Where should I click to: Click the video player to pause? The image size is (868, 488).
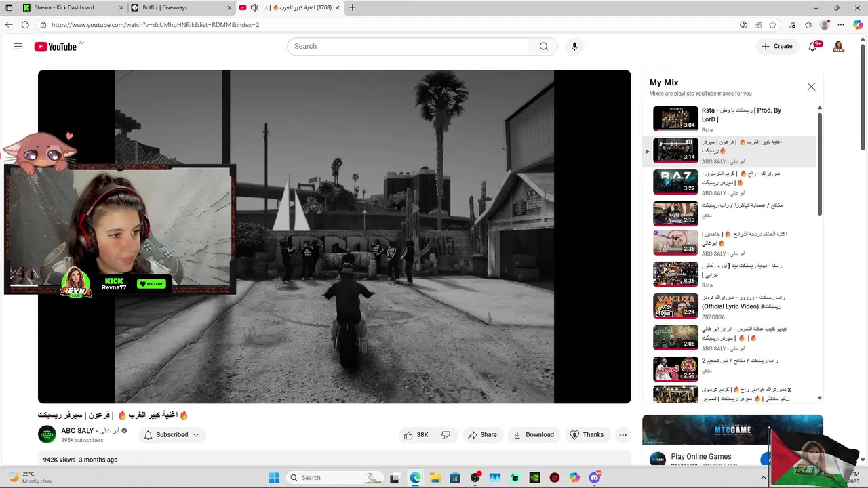334,237
